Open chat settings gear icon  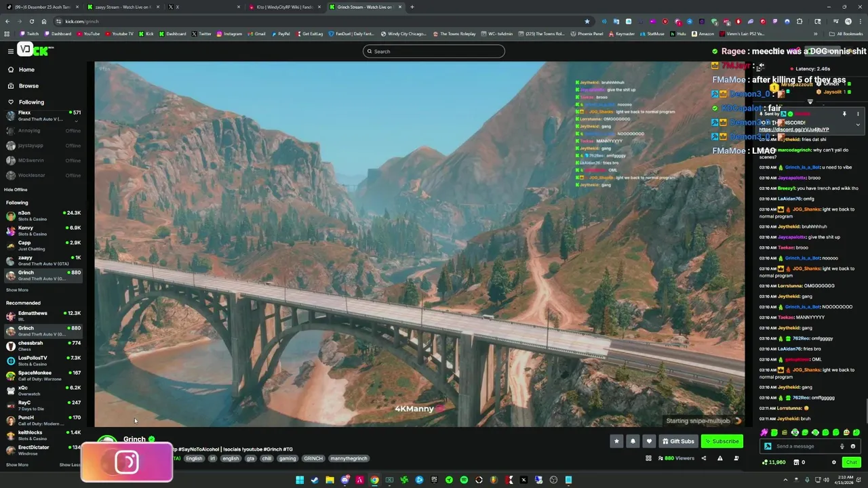pyautogui.click(x=834, y=462)
